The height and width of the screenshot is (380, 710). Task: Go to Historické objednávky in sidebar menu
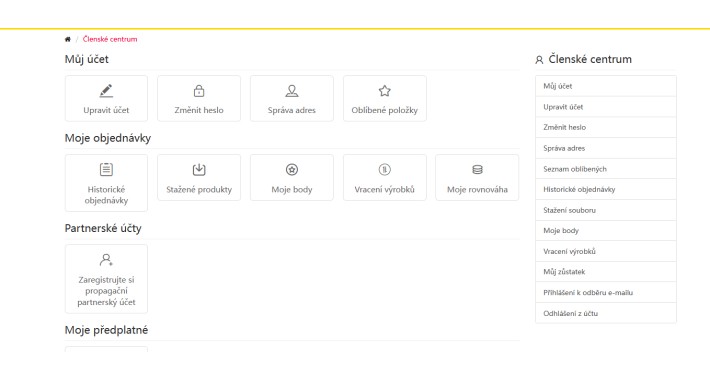[606, 189]
